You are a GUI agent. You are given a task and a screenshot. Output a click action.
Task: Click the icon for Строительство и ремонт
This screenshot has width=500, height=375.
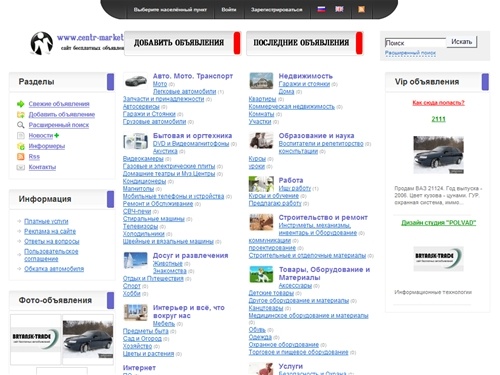261,222
